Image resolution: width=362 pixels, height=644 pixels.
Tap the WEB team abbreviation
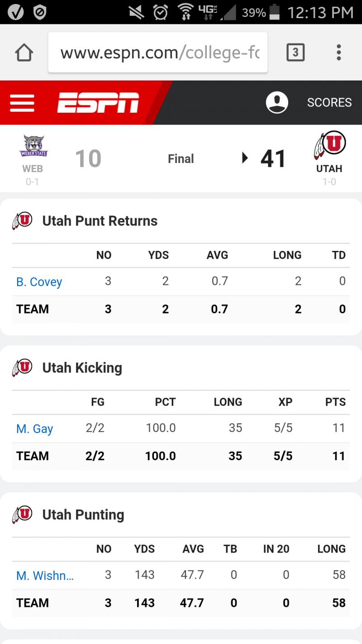tap(33, 168)
